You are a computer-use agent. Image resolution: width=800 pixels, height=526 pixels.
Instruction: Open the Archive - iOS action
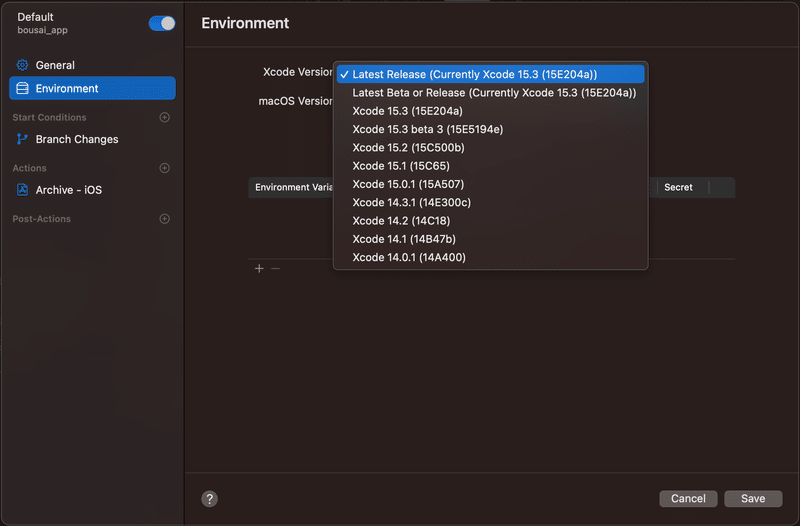click(x=68, y=190)
